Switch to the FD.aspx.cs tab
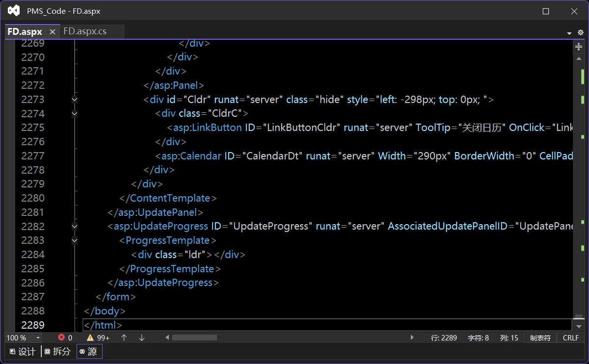 tap(85, 31)
